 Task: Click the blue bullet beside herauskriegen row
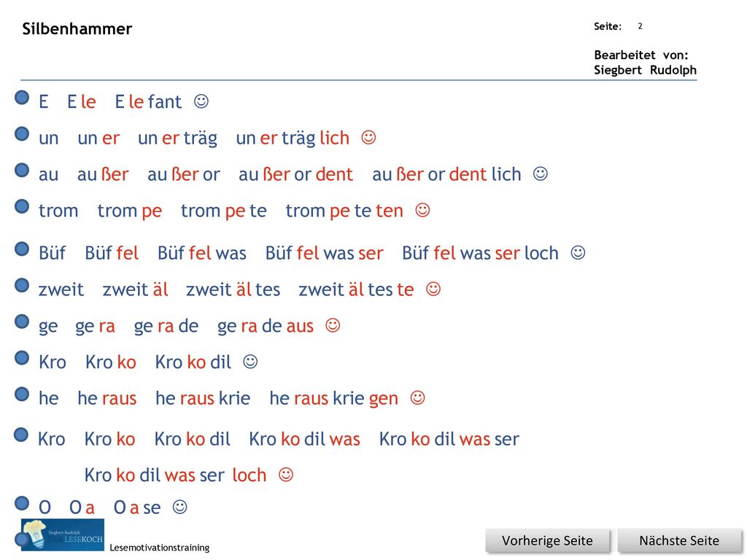pos(22,394)
